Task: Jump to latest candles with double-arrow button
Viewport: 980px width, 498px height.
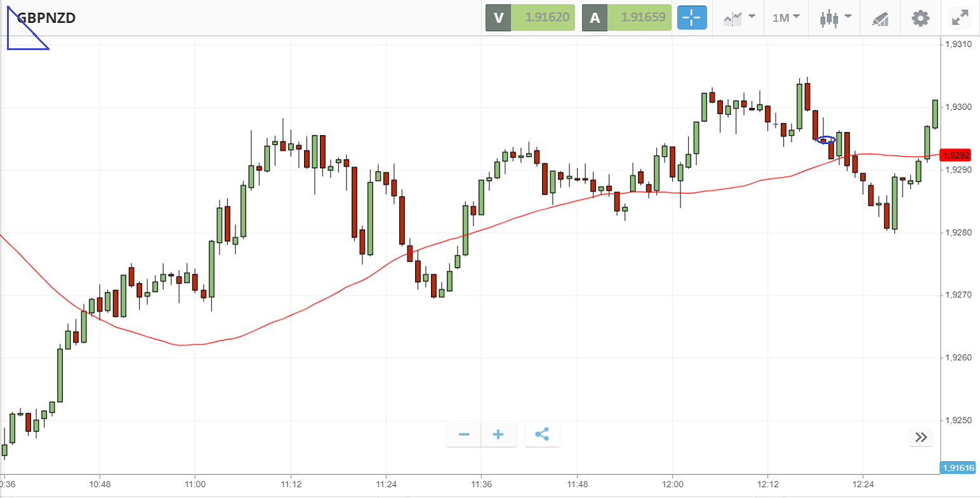Action: point(921,437)
